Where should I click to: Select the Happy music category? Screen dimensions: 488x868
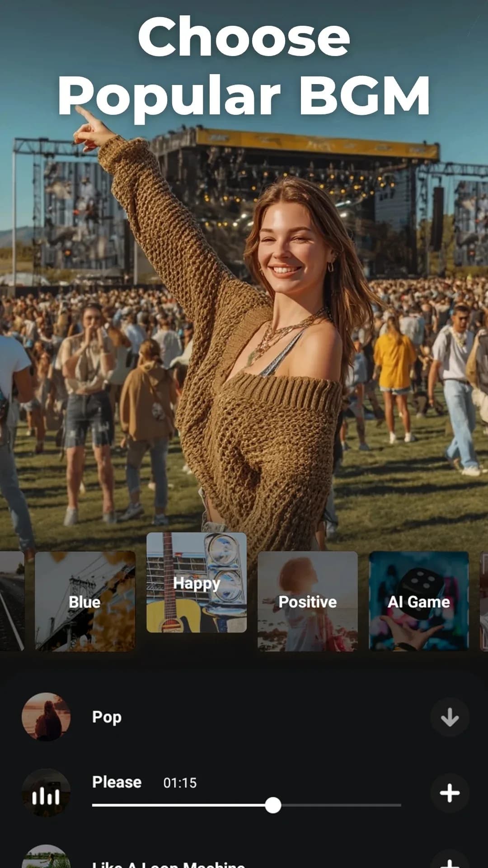click(x=197, y=582)
